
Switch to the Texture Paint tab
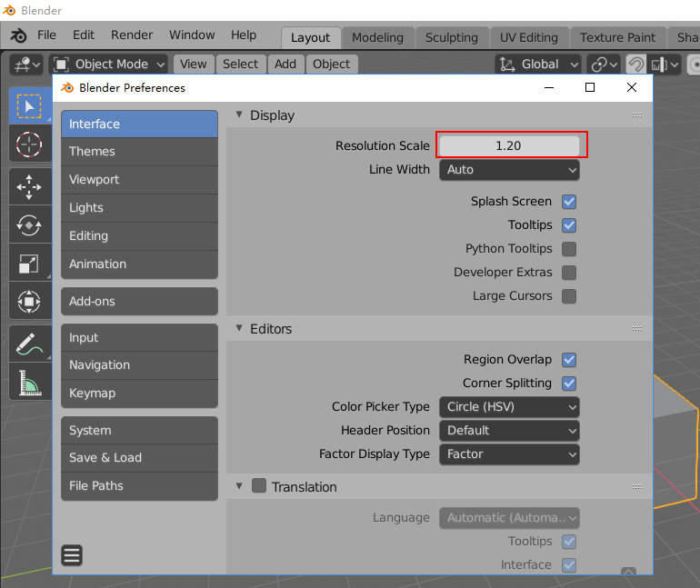point(617,38)
